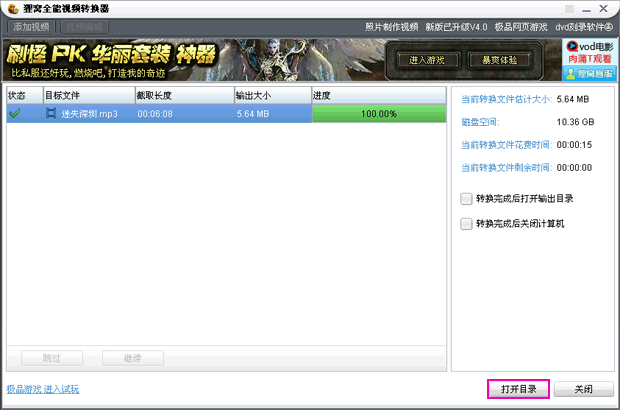Click the disabled 视频编辑 button

point(84,27)
